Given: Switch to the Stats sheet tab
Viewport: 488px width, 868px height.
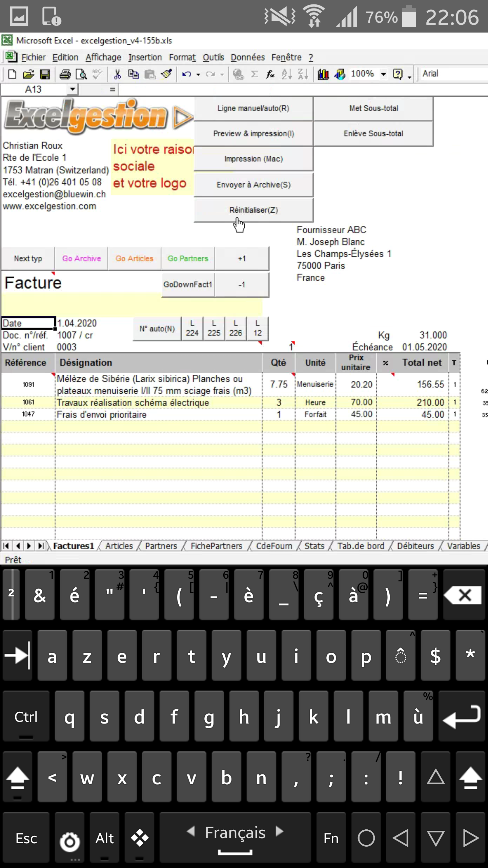Looking at the screenshot, I should pyautogui.click(x=314, y=546).
